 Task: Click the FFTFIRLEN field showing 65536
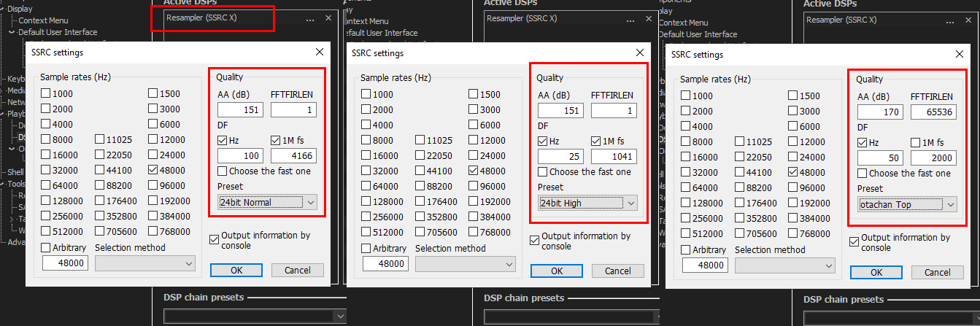click(933, 112)
